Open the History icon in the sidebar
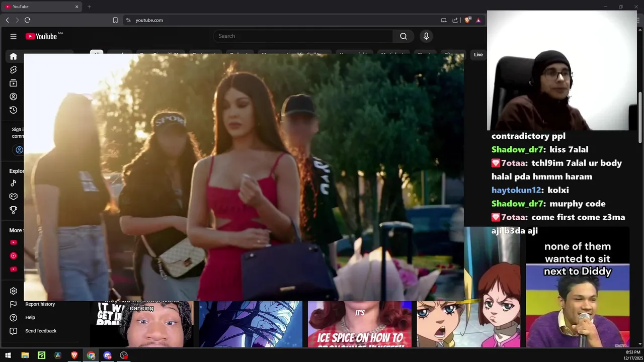The width and height of the screenshot is (644, 362). pyautogui.click(x=14, y=110)
